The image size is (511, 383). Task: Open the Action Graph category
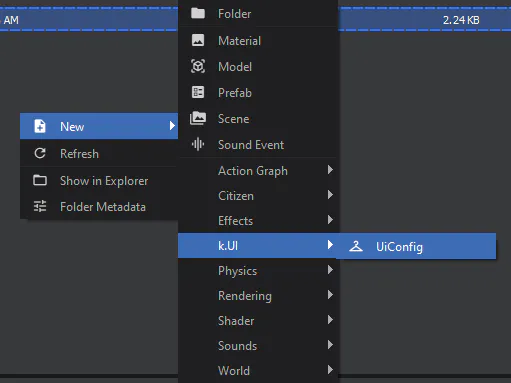point(258,170)
